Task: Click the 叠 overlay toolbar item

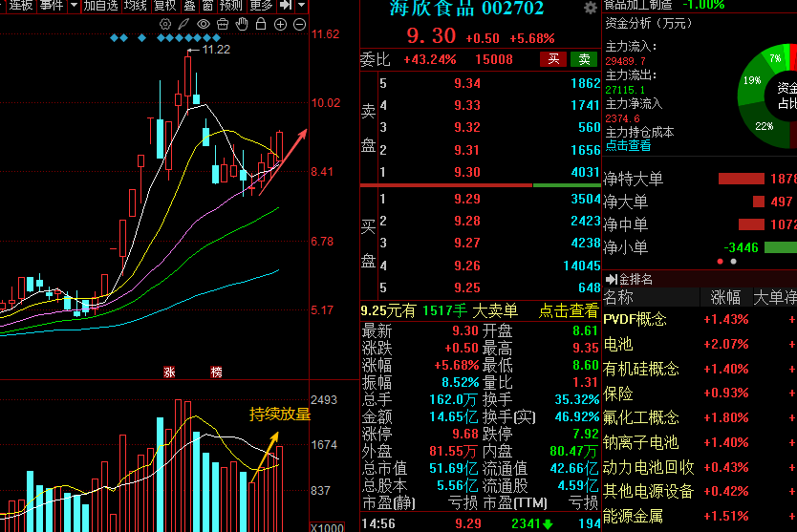Action: pos(189,6)
